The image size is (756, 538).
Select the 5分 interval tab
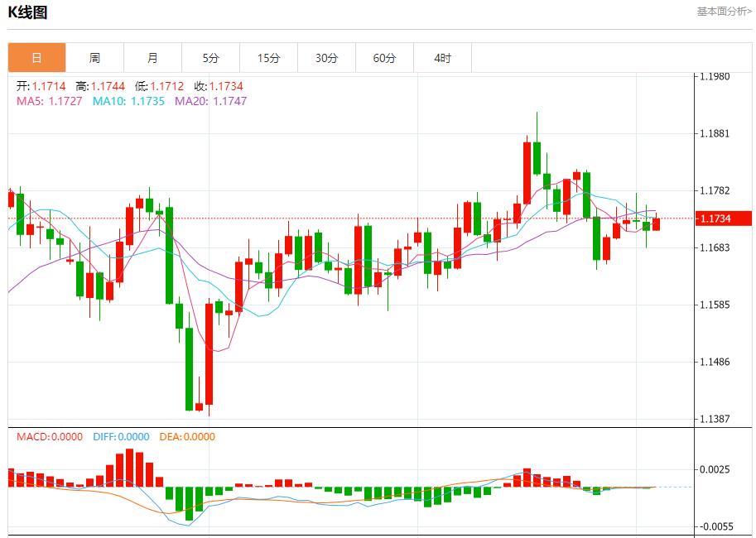pos(209,57)
